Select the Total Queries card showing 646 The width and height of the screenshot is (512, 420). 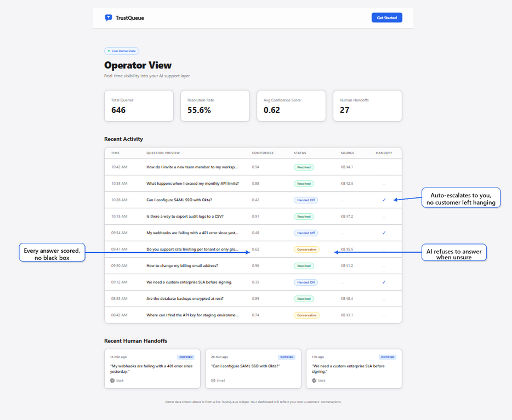coord(139,106)
